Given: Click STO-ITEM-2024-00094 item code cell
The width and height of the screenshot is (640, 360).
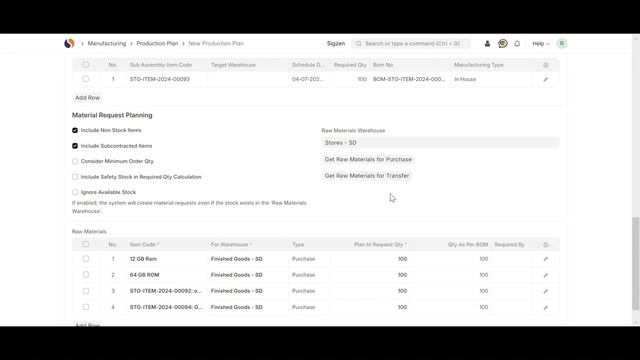Looking at the screenshot, I should tap(167, 307).
